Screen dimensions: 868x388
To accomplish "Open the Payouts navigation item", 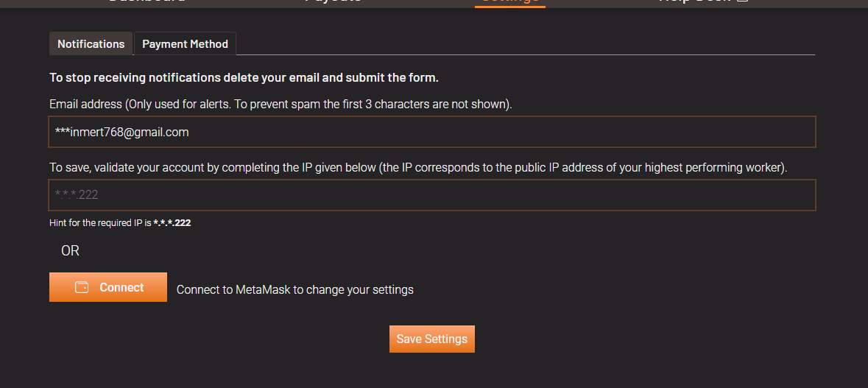I will click(333, 1).
